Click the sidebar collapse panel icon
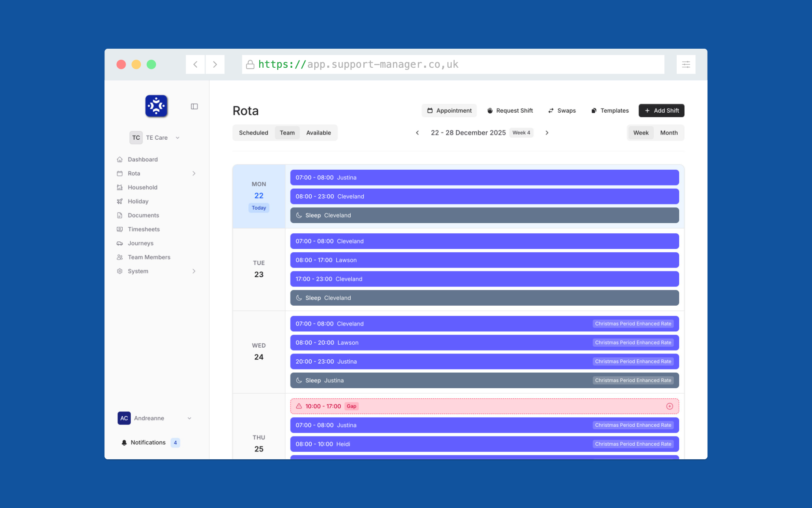Viewport: 812px width, 508px height. point(194,106)
